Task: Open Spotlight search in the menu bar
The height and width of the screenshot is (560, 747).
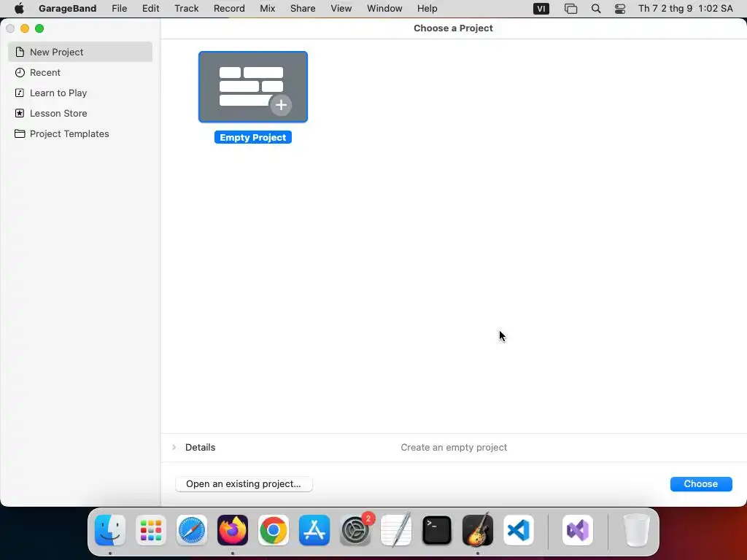Action: click(596, 9)
